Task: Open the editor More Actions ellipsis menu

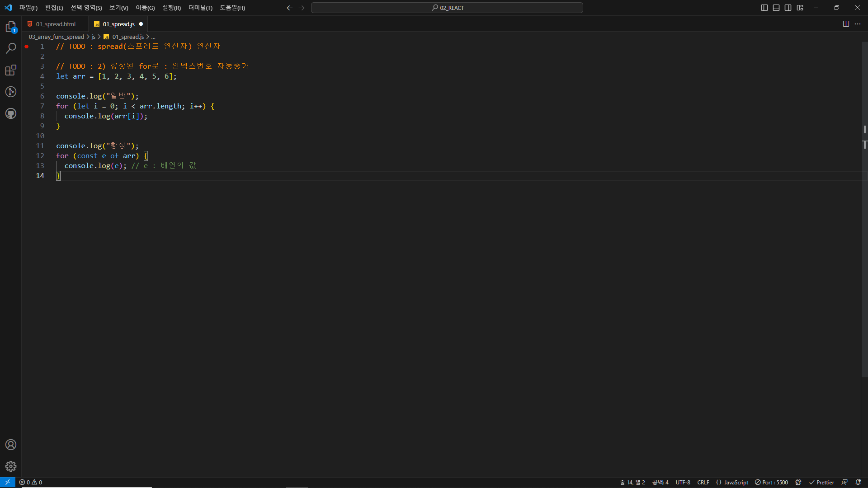Action: pyautogui.click(x=858, y=24)
